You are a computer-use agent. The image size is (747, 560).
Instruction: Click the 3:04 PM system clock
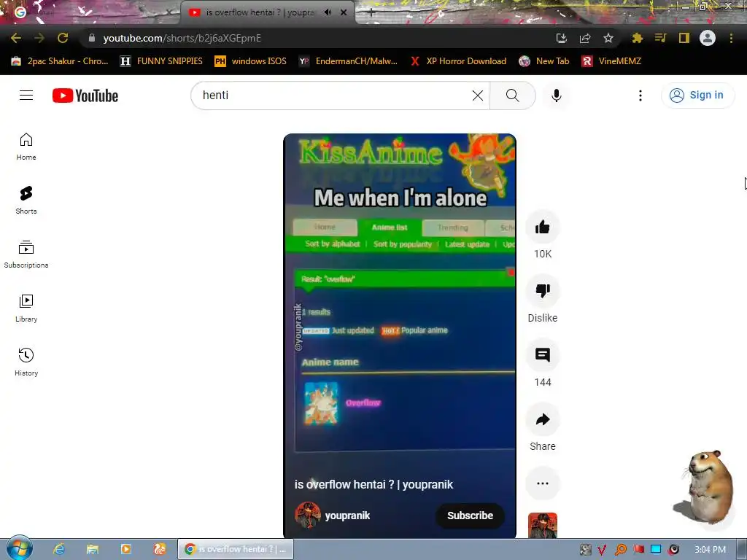[x=710, y=550]
